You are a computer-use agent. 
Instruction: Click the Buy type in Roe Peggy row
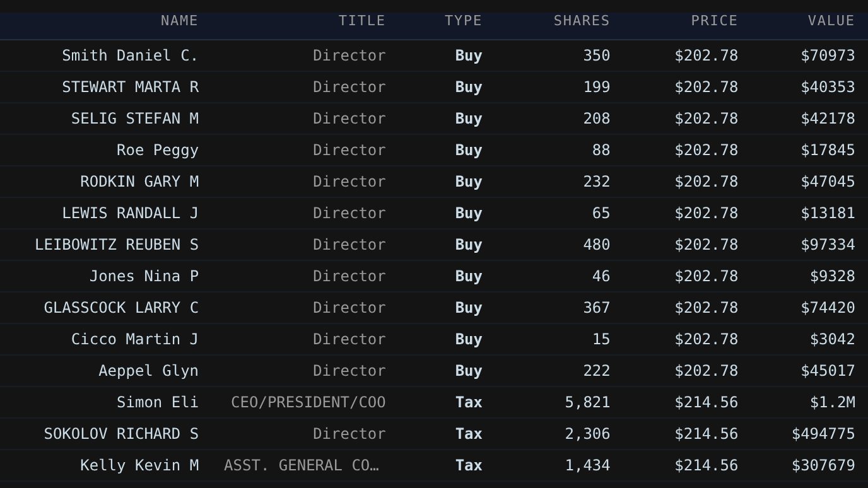[469, 150]
